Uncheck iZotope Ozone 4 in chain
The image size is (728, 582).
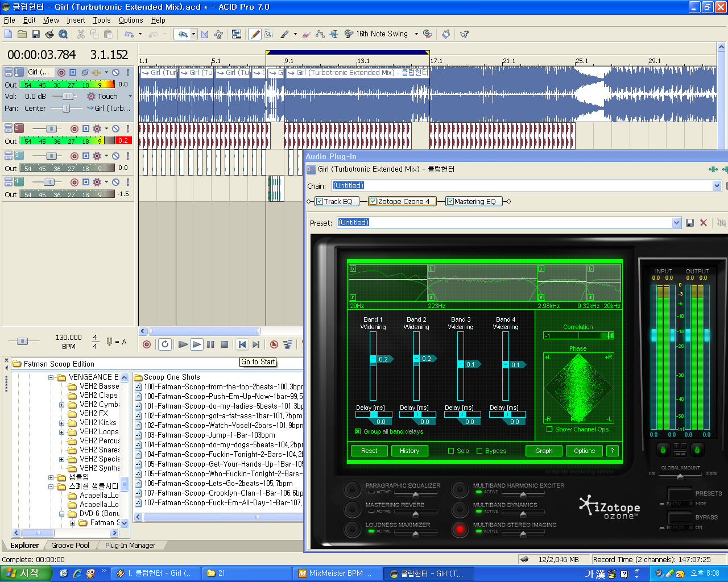point(373,201)
